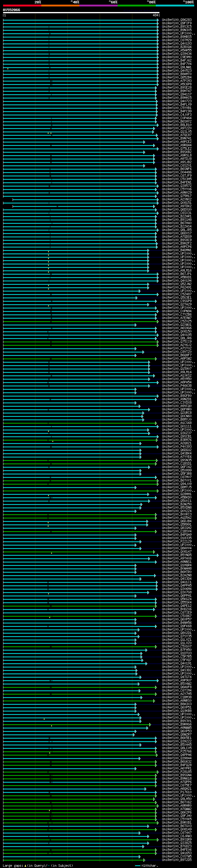Image resolution: width=197 pixels, height=868 pixels.
Task: Select hit label UniRef100_Q40195
Action: click(x=177, y=335)
